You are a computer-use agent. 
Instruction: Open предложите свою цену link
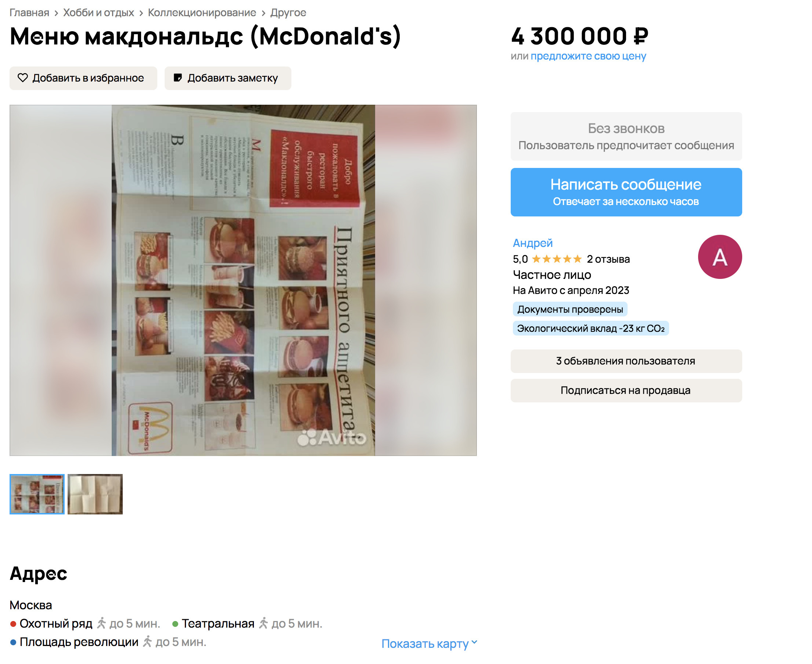[x=588, y=56]
